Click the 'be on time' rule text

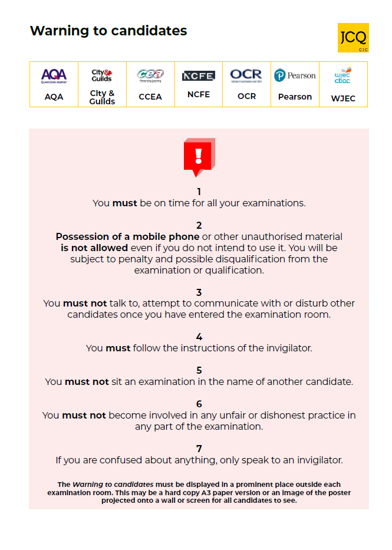(199, 203)
